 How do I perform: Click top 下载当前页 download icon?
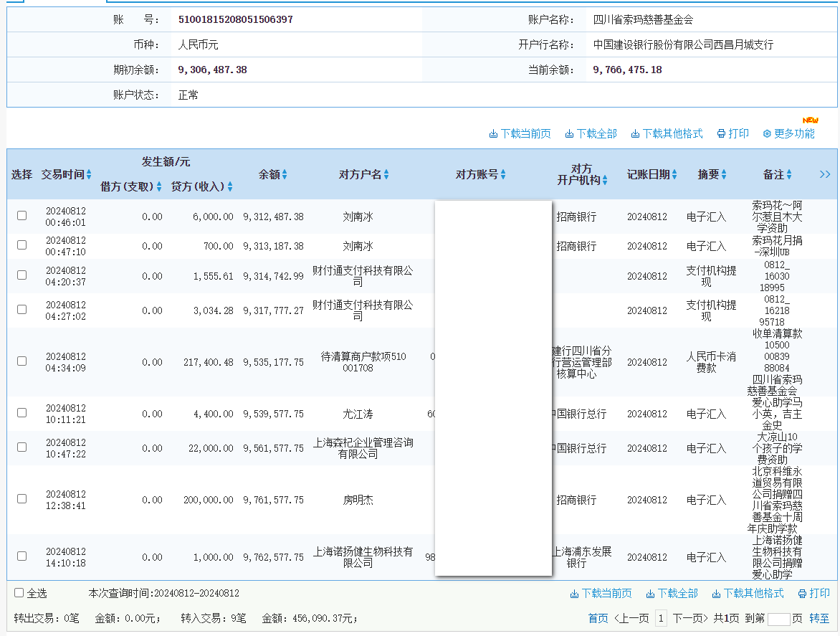pos(493,134)
